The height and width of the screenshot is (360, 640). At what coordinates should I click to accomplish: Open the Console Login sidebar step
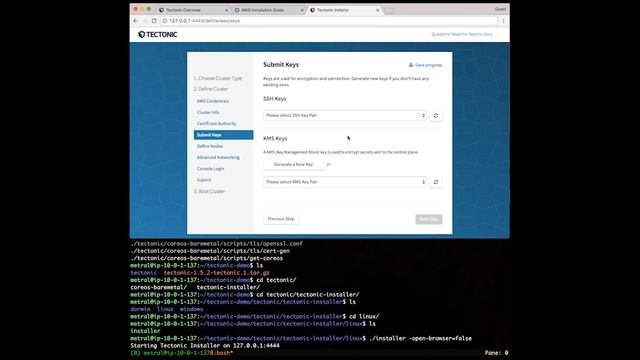pos(210,169)
